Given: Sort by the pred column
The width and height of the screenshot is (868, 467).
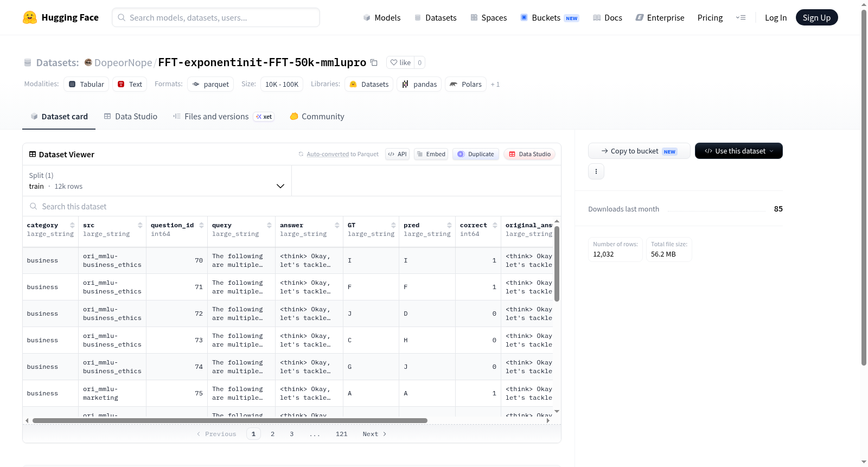Looking at the screenshot, I should (x=449, y=225).
